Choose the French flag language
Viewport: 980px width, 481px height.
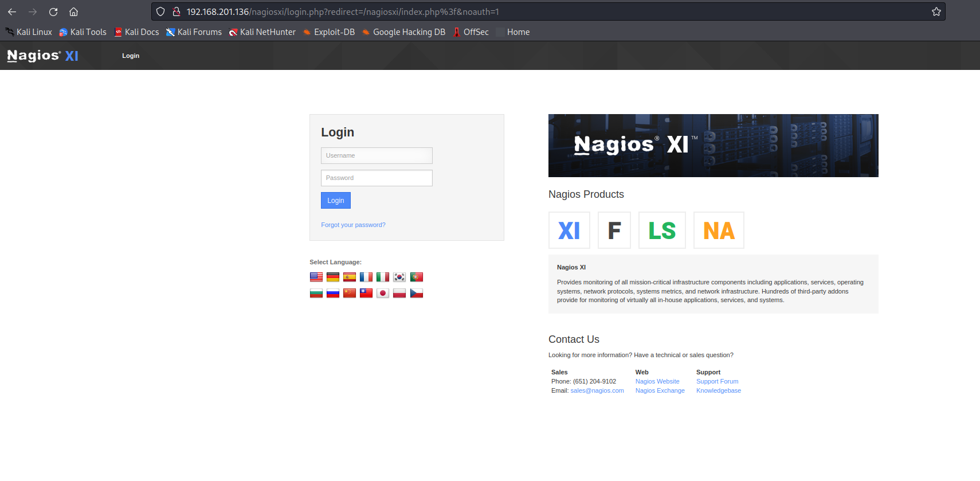click(x=366, y=277)
